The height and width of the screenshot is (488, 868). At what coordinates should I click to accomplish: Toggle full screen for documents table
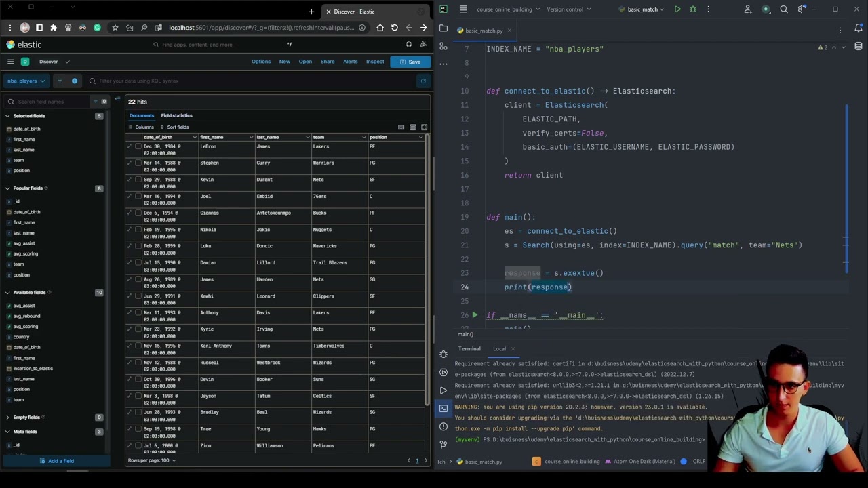[x=425, y=127]
